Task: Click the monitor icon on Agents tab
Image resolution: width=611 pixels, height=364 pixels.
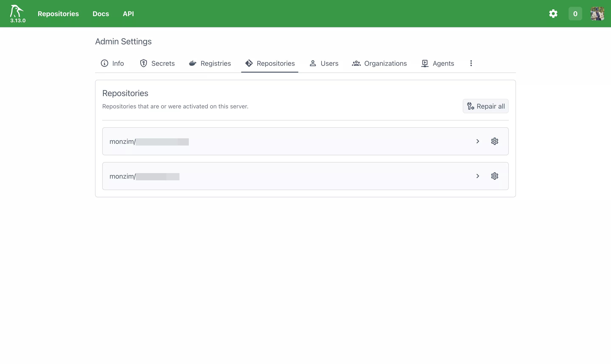Action: (x=425, y=63)
